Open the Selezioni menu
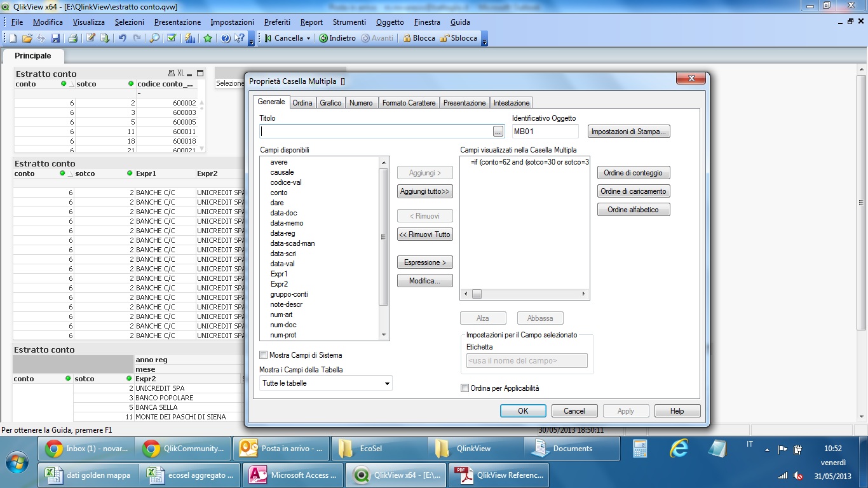The width and height of the screenshot is (868, 488). [130, 22]
